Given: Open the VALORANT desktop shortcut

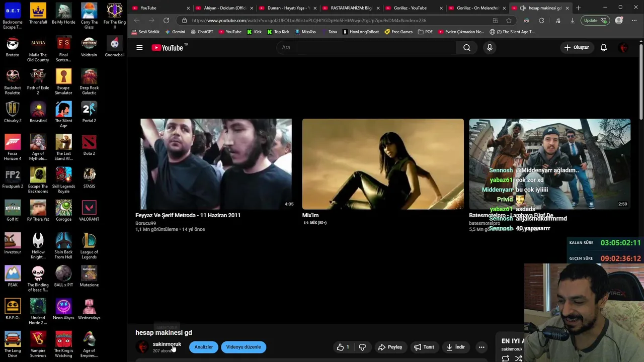Looking at the screenshot, I should pos(89,210).
